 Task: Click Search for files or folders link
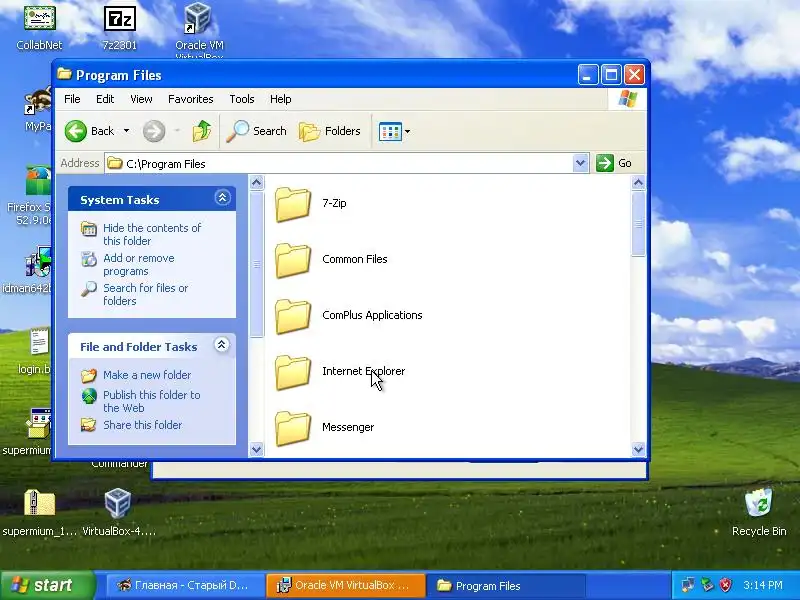coord(146,294)
